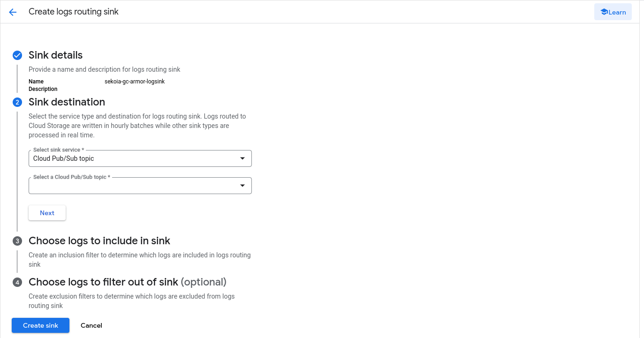The height and width of the screenshot is (338, 644).
Task: Click the Create logs routing sink page title
Action: click(x=74, y=12)
